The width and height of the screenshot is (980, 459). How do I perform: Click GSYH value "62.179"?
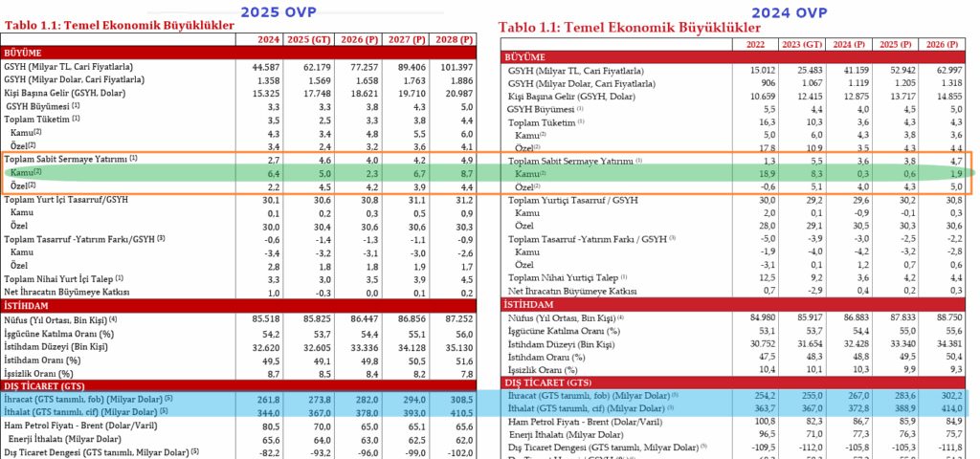click(x=318, y=67)
